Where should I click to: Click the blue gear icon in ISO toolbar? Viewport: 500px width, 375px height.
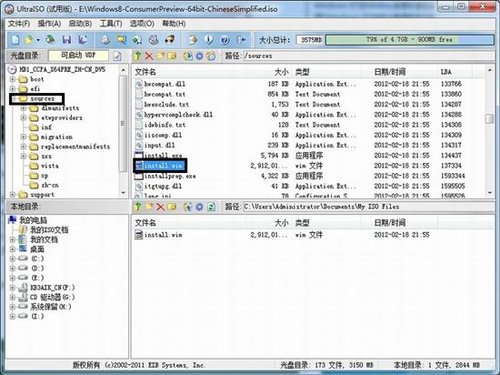pos(199,56)
